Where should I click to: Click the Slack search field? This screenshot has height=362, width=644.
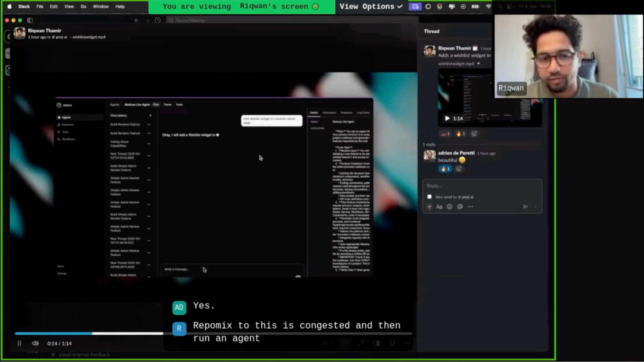(292, 20)
